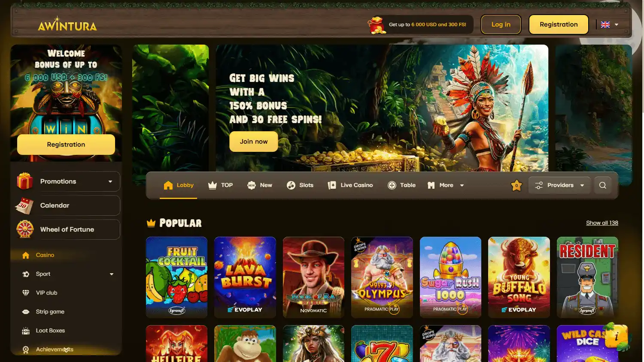Expand the Sport submenu arrow
Viewport: 644px width, 362px height.
click(x=112, y=274)
